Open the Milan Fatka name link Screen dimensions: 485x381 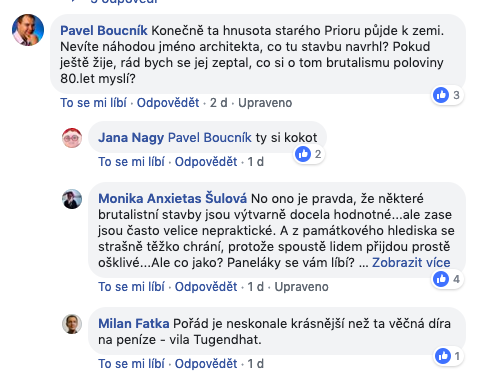point(134,324)
